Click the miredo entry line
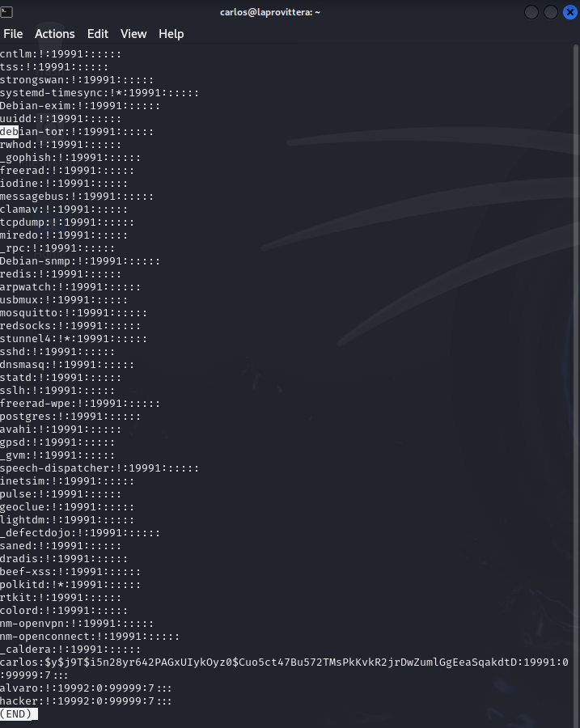The height and width of the screenshot is (728, 580). [64, 235]
